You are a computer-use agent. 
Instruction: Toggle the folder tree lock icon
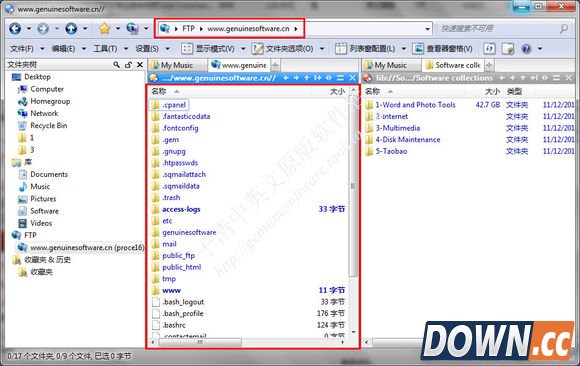pos(128,65)
